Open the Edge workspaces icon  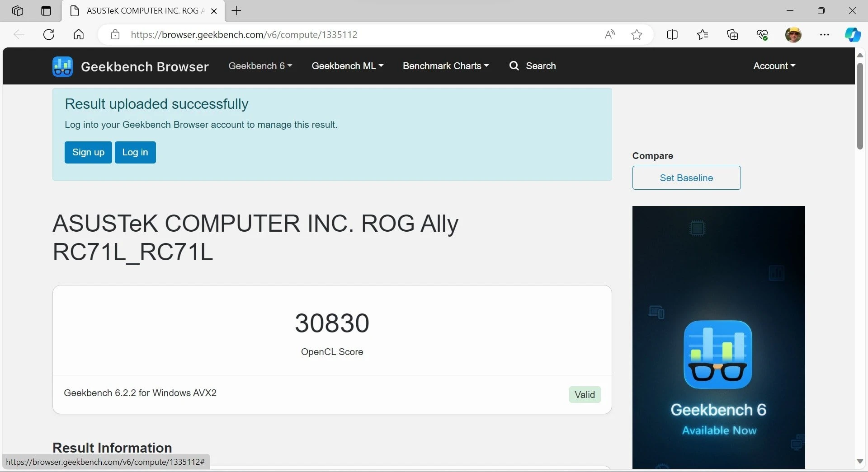click(x=18, y=10)
